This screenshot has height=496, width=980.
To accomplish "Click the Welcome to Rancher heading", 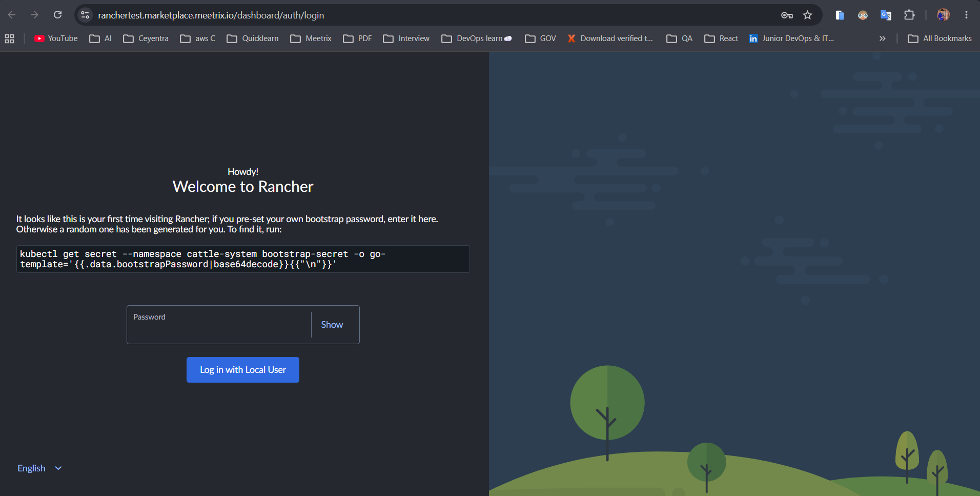I will [243, 187].
